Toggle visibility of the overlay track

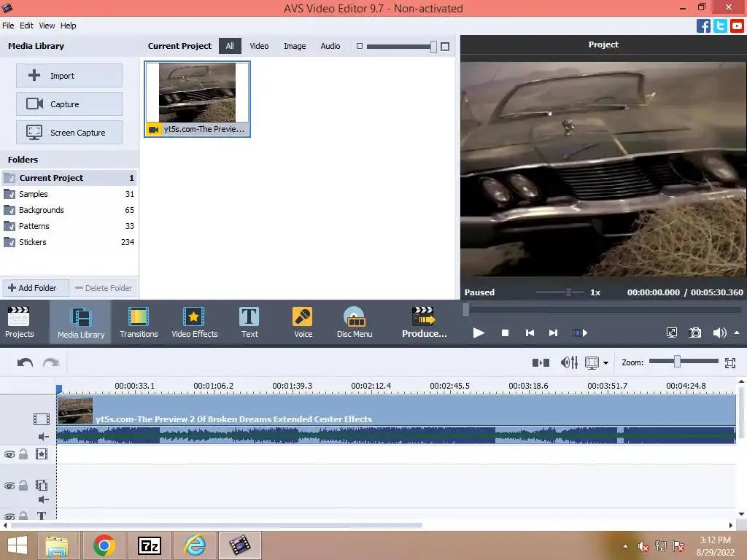tap(9, 486)
